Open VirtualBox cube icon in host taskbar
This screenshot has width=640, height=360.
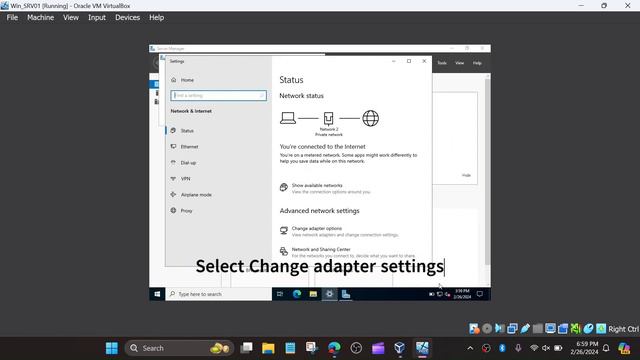coord(400,348)
